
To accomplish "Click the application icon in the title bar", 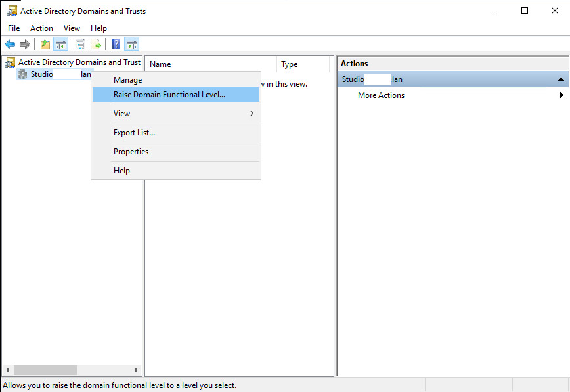I will click(x=12, y=11).
